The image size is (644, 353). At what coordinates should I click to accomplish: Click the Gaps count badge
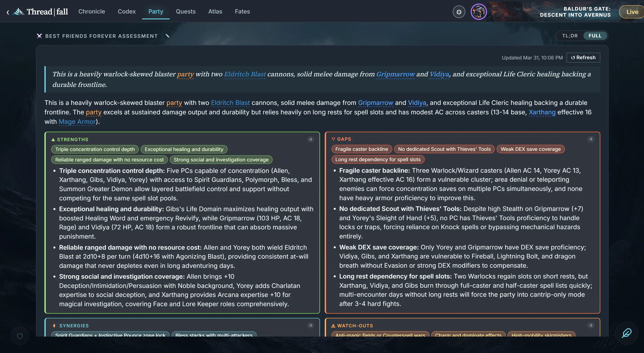point(591,139)
